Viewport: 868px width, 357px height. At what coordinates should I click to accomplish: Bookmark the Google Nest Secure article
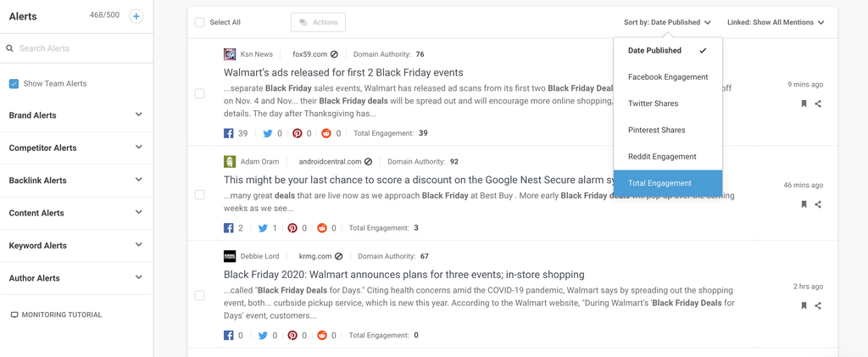click(x=804, y=204)
